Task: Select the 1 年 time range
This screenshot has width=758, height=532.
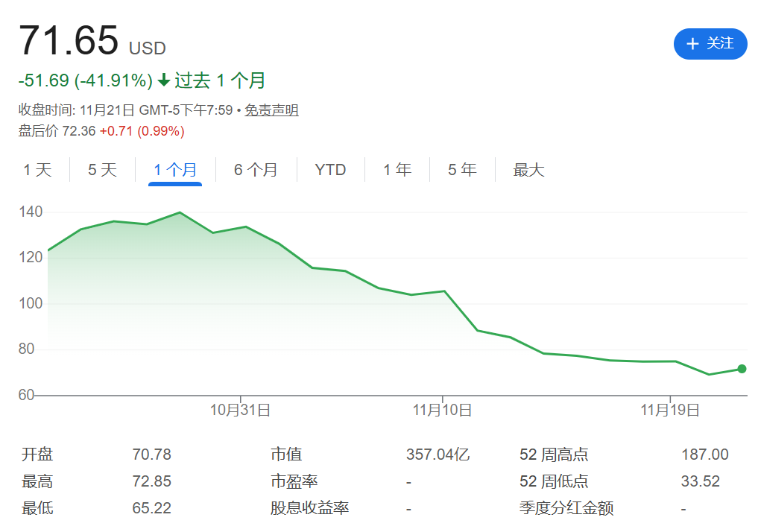Action: click(x=397, y=170)
